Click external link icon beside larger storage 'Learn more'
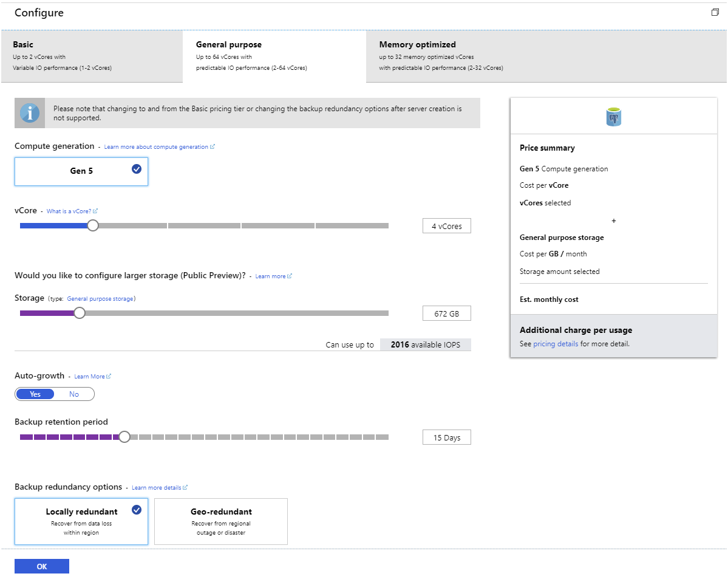728x582 pixels. pos(290,276)
